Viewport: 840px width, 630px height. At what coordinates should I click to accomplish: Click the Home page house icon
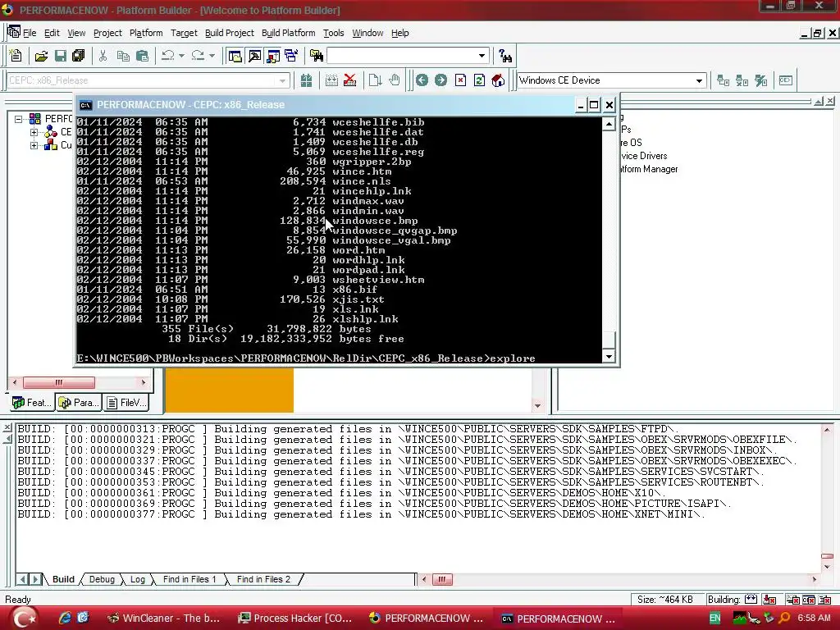click(x=498, y=80)
